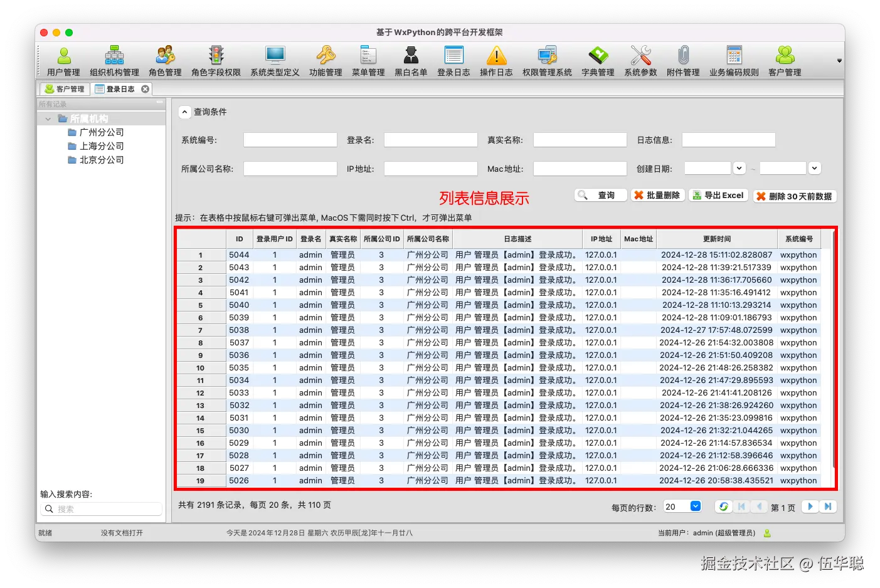Click the 导出 Excel button
Viewport: 880px width, 588px height.
(718, 196)
